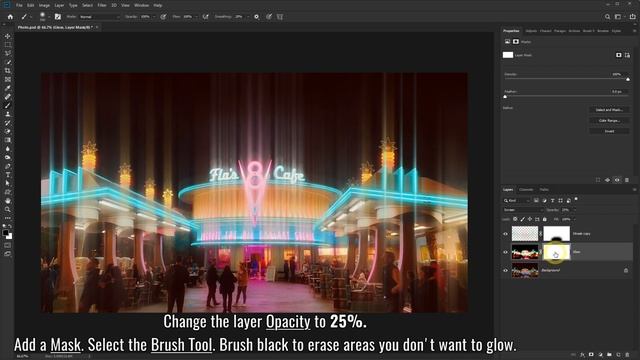This screenshot has width=640, height=360.
Task: Switch to the Paths tab
Action: coord(544,190)
